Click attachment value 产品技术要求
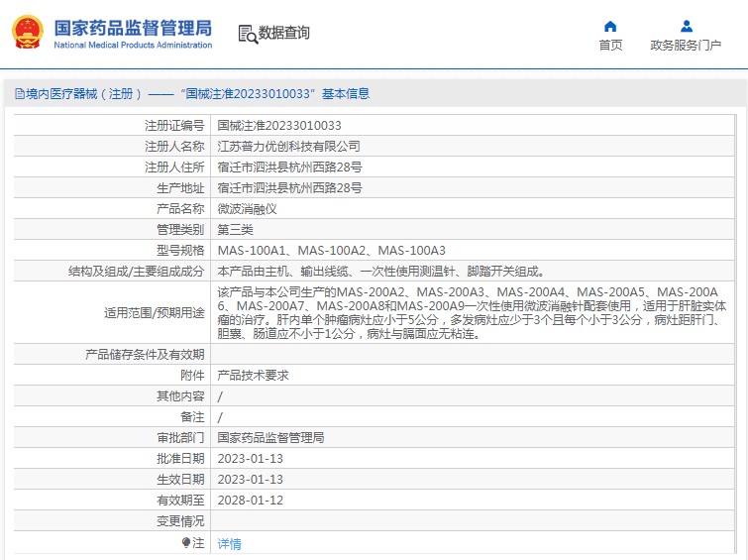Viewport: 748px width, 560px height. point(254,376)
